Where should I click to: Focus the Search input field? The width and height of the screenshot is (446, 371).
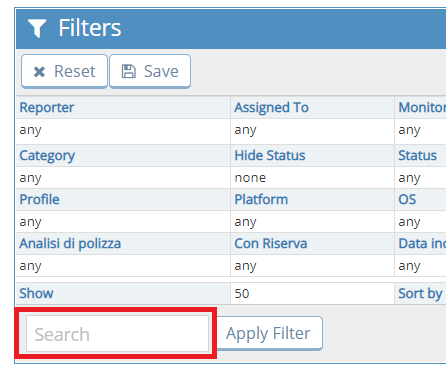pyautogui.click(x=118, y=334)
